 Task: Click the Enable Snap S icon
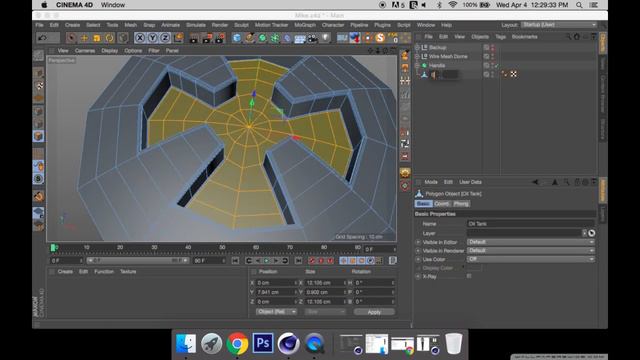38,178
